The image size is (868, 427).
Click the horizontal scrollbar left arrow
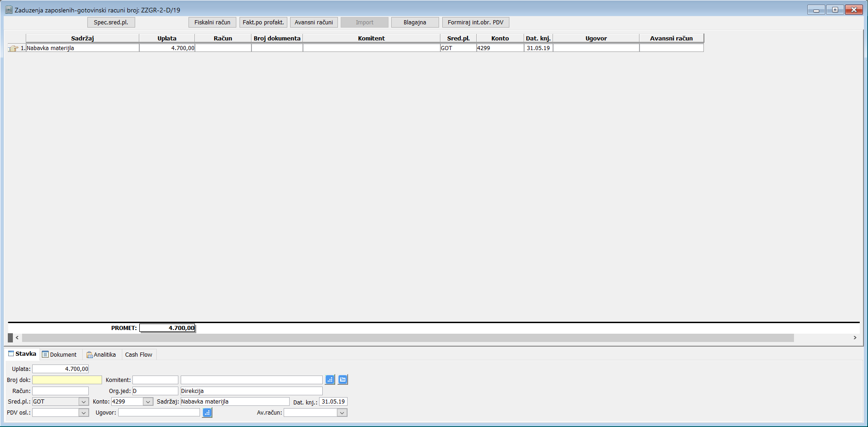pyautogui.click(x=17, y=338)
